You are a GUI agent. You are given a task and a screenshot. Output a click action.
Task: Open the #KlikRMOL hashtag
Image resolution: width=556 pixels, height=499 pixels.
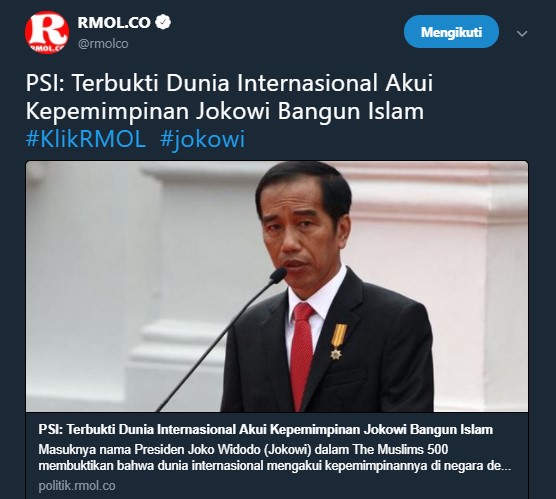click(x=86, y=139)
